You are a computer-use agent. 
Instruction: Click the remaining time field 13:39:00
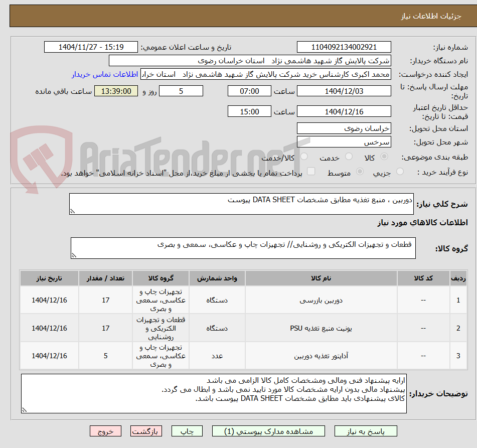pyautogui.click(x=116, y=91)
